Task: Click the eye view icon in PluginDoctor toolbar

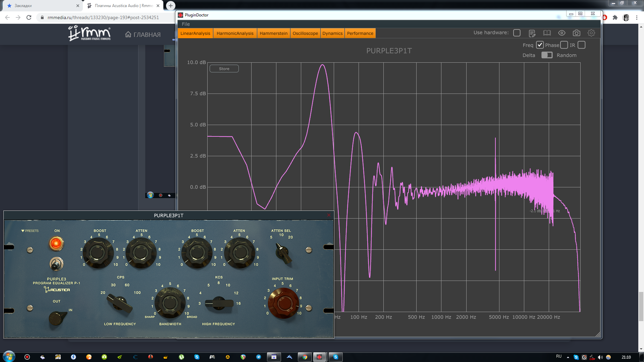Action: tap(562, 33)
